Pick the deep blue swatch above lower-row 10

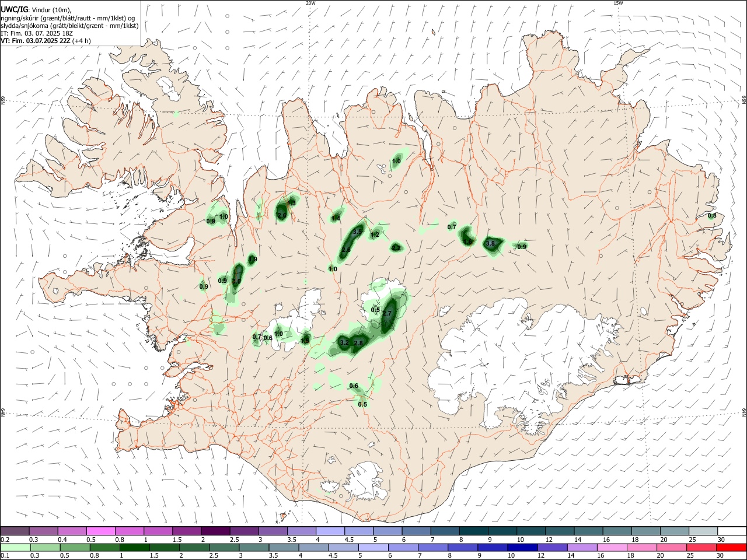click(521, 547)
